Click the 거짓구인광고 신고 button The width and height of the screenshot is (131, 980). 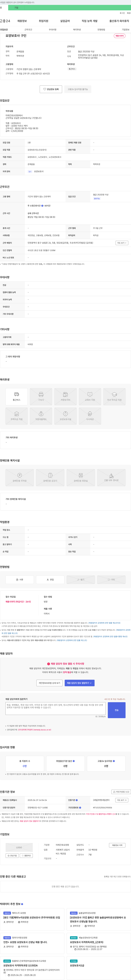[121, 792]
